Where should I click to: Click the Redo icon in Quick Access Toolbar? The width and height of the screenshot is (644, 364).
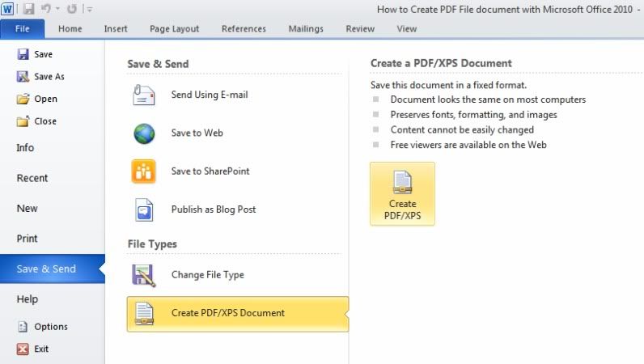pyautogui.click(x=71, y=9)
